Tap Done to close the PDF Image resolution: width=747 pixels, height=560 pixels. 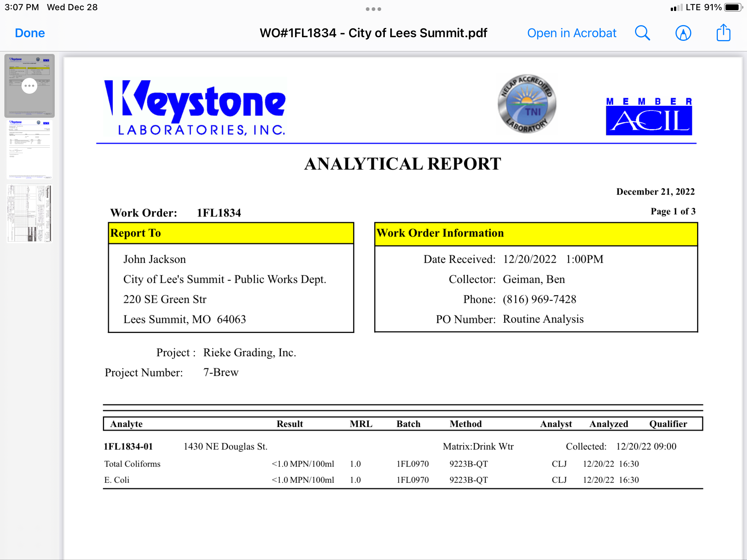coord(30,33)
